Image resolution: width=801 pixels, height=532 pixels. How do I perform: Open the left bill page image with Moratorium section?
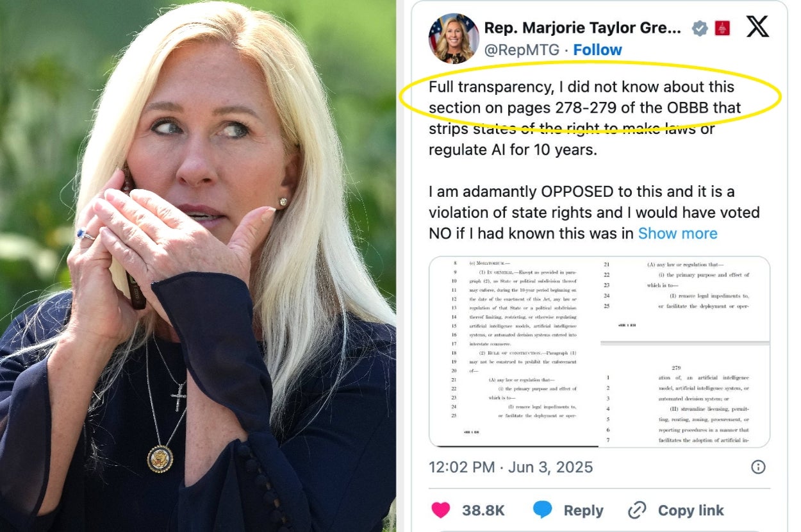[514, 351]
